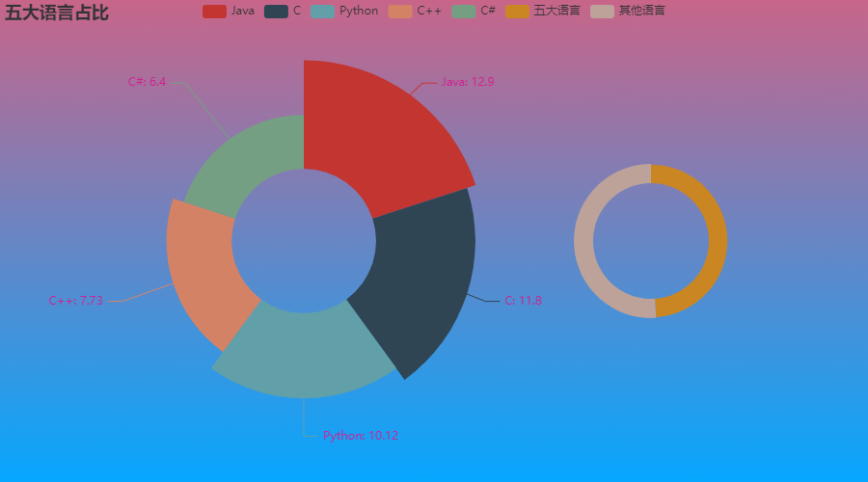
Task: Click the 'Java: 12.9' data label
Action: [x=468, y=82]
